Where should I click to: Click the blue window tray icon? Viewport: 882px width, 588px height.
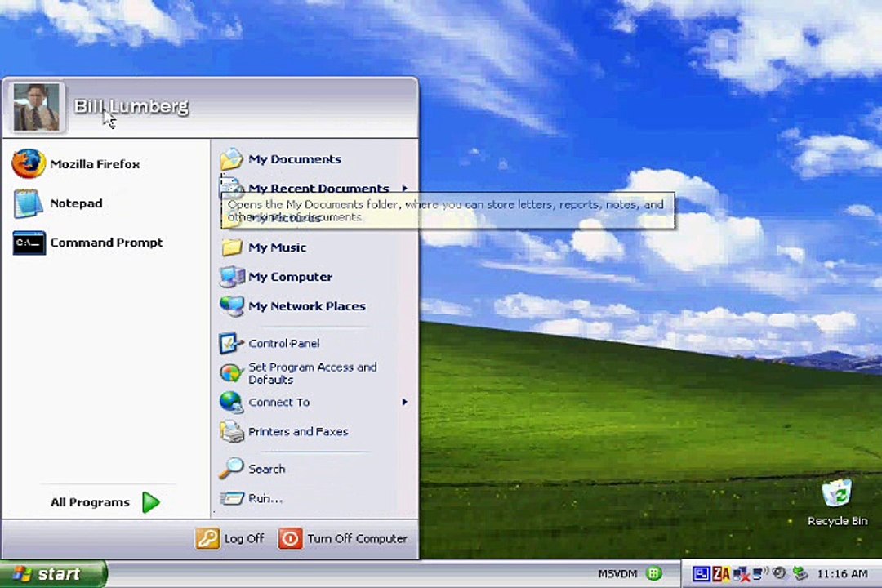tap(701, 574)
